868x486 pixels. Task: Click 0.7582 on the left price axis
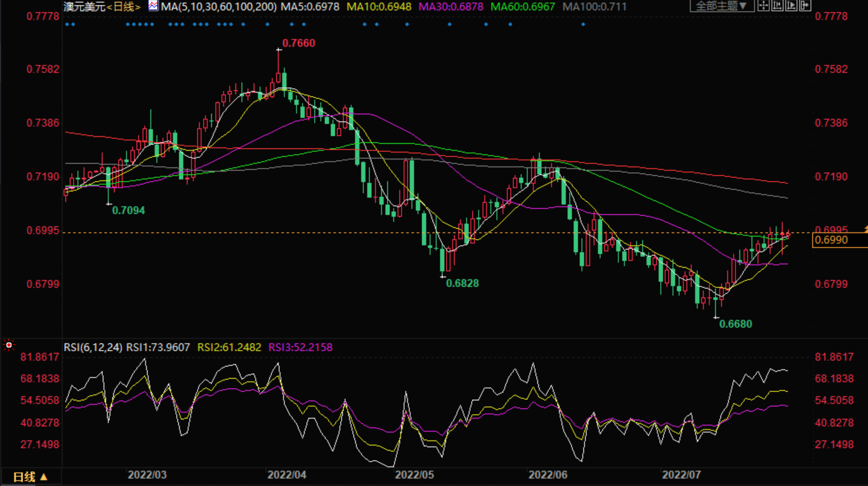43,69
